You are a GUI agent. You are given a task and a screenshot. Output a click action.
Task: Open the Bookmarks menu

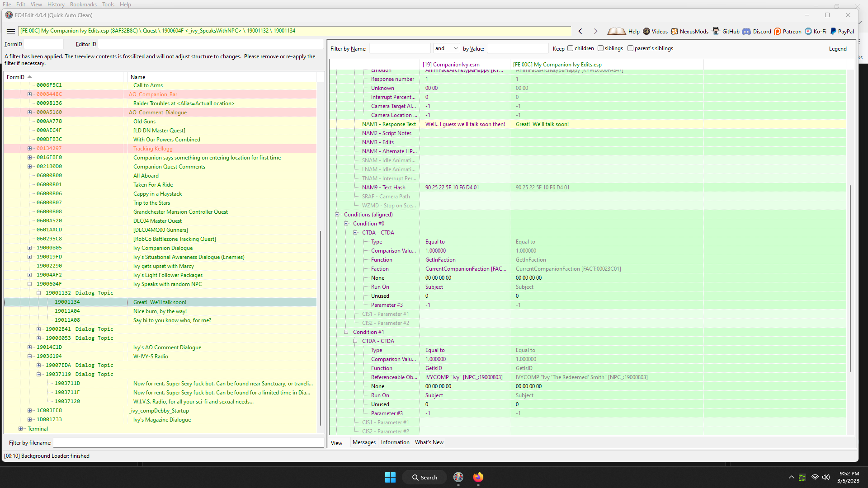tap(83, 5)
